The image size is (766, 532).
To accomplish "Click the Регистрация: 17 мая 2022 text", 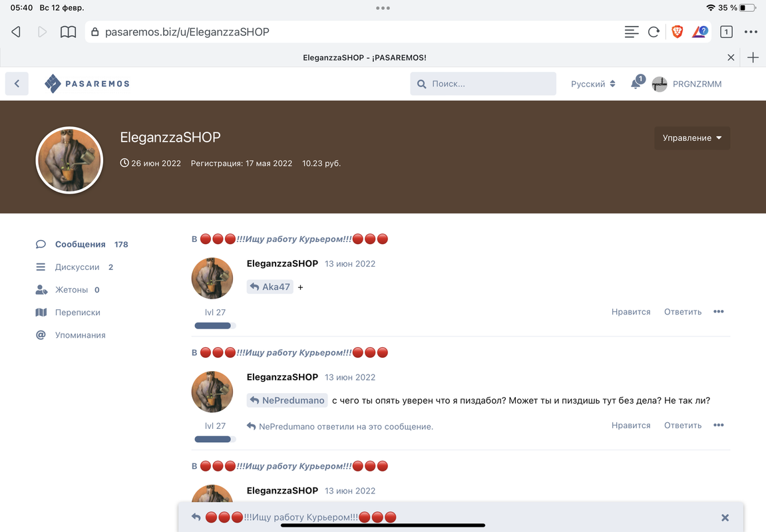I will click(242, 164).
